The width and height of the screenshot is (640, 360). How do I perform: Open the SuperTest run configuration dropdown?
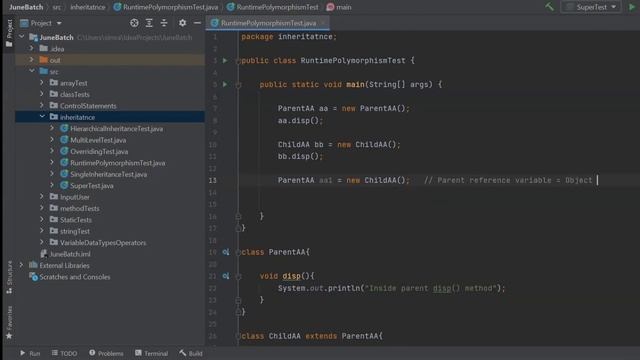(591, 7)
